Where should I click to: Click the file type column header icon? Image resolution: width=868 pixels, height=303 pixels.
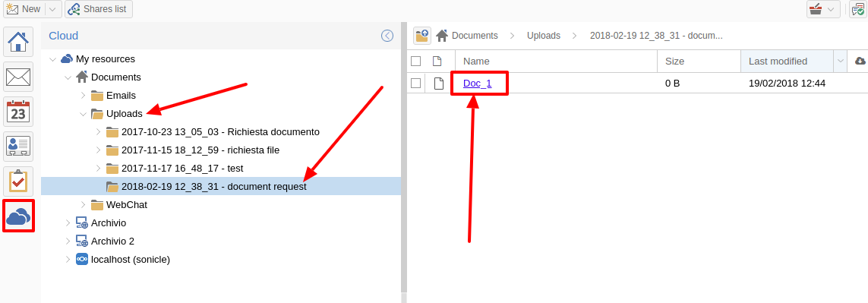click(x=437, y=61)
